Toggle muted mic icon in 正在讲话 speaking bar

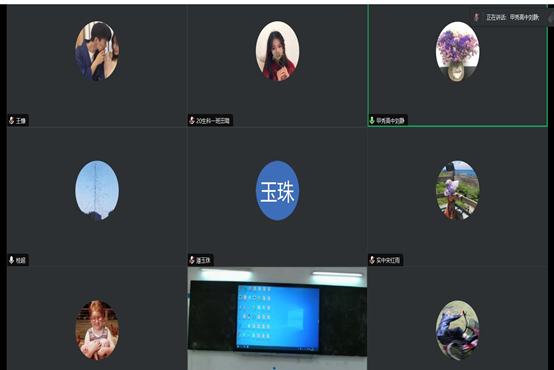[x=476, y=17]
